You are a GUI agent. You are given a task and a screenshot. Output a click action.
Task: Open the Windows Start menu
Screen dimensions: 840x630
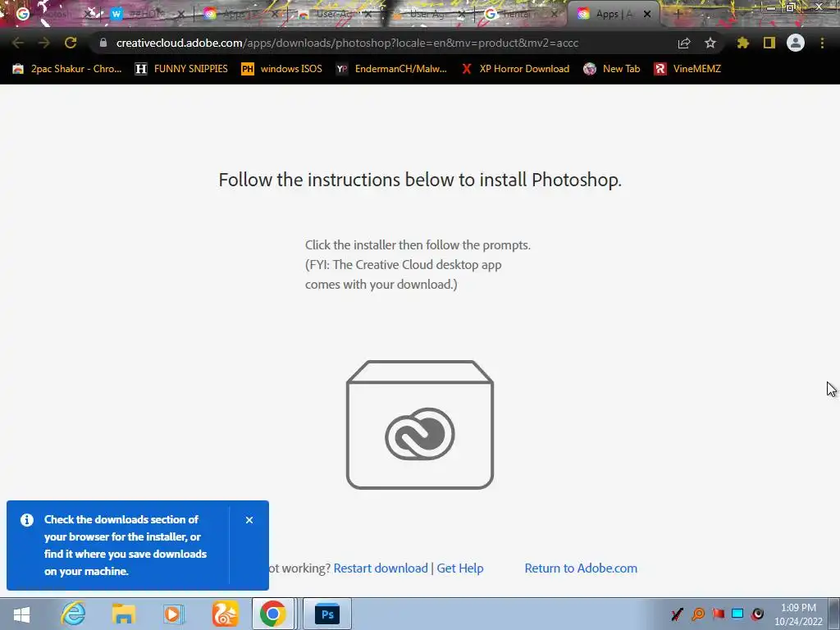click(x=21, y=614)
